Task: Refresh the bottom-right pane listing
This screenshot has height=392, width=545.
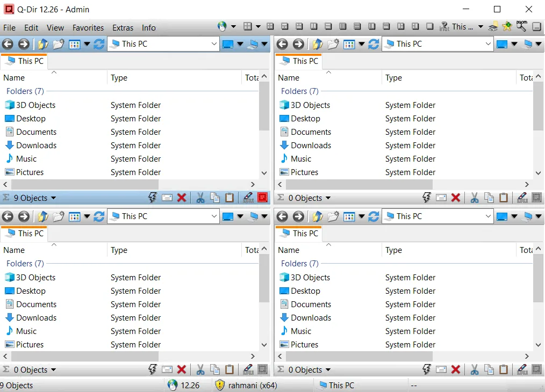Action: point(374,216)
